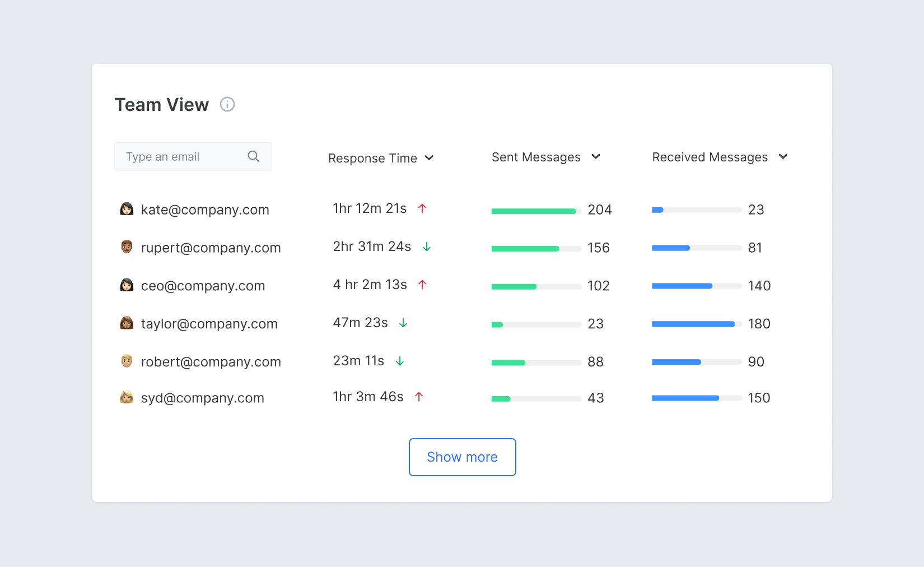924x567 pixels.
Task: Click syd's received messages progress bar
Action: coord(696,398)
